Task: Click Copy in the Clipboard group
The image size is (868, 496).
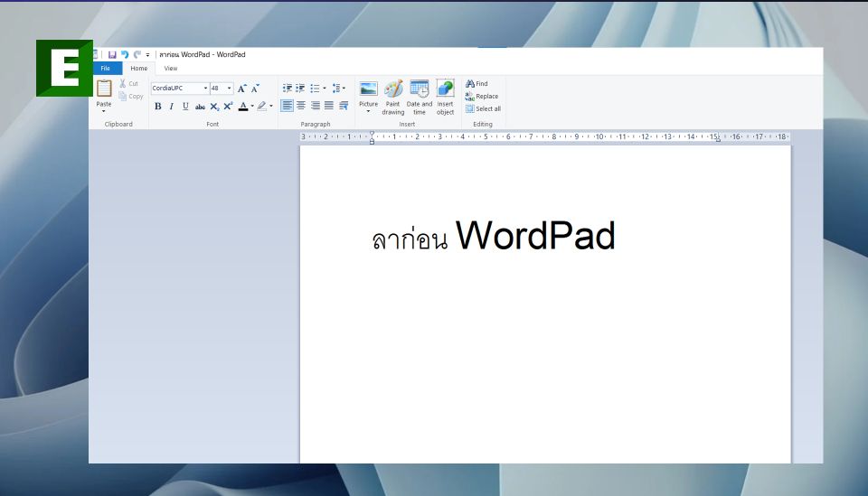Action: (130, 96)
